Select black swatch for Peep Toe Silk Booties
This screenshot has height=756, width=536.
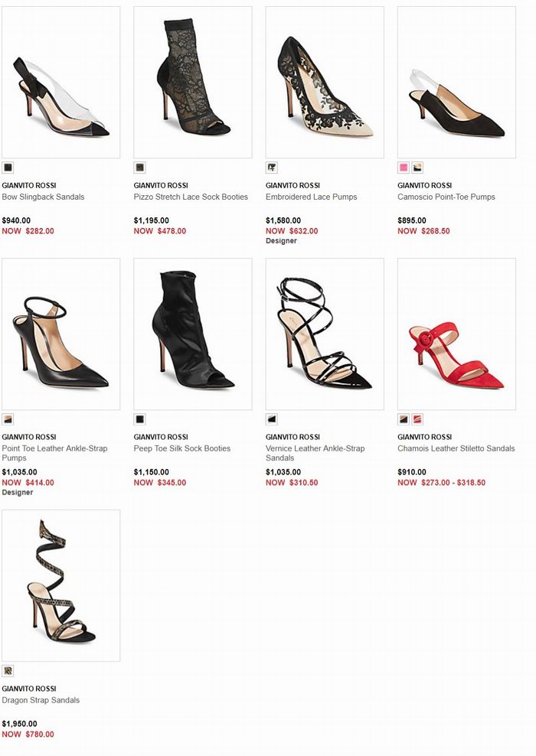[139, 419]
